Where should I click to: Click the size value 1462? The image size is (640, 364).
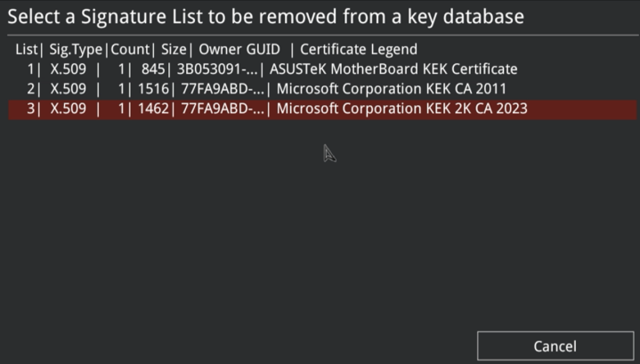[174, 109]
